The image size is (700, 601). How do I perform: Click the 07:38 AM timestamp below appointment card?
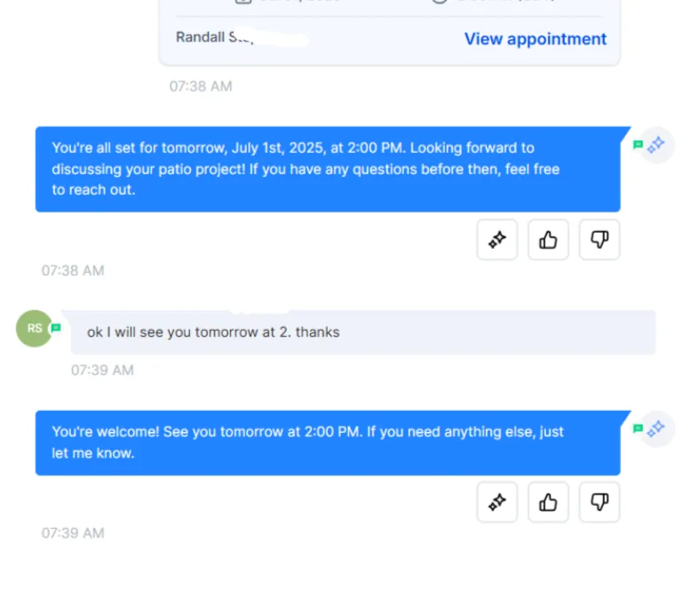[201, 85]
